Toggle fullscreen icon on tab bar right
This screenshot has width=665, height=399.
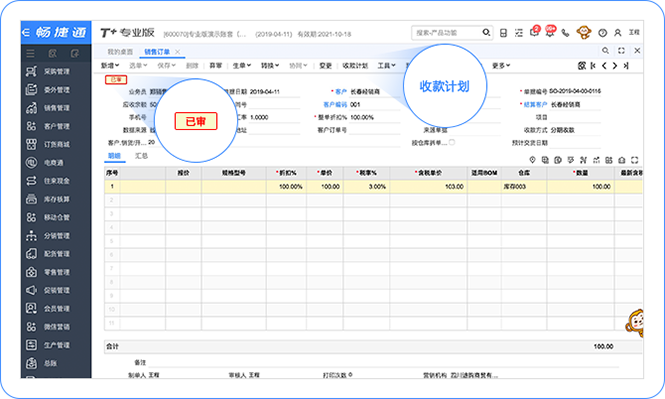click(621, 50)
